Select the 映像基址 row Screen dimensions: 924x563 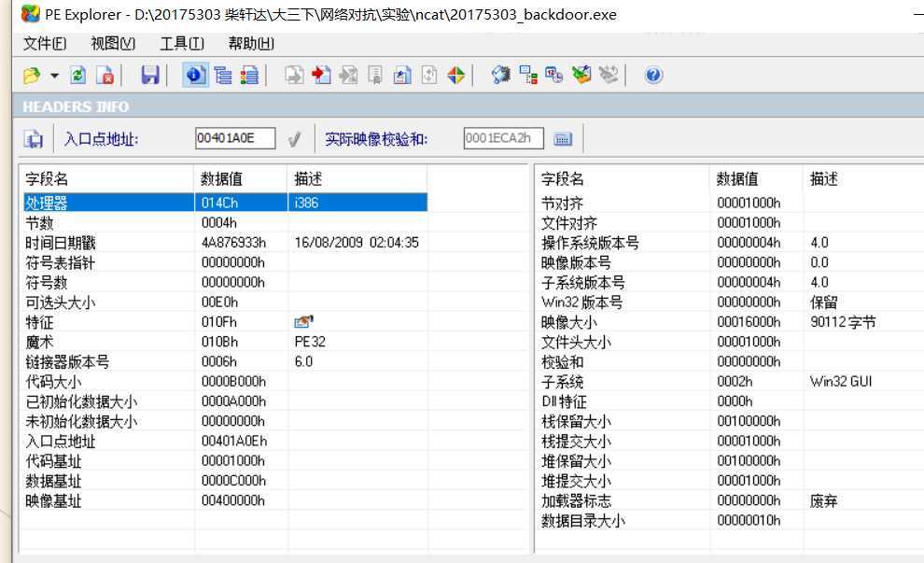click(225, 500)
